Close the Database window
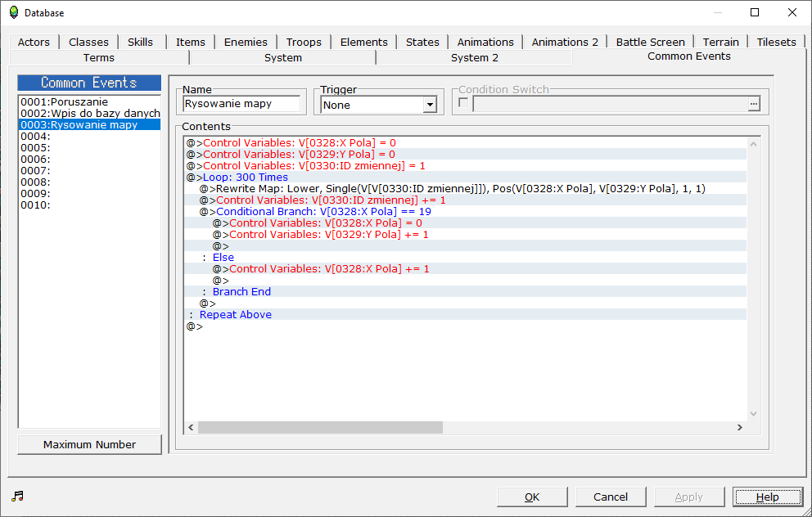812x517 pixels. click(792, 12)
